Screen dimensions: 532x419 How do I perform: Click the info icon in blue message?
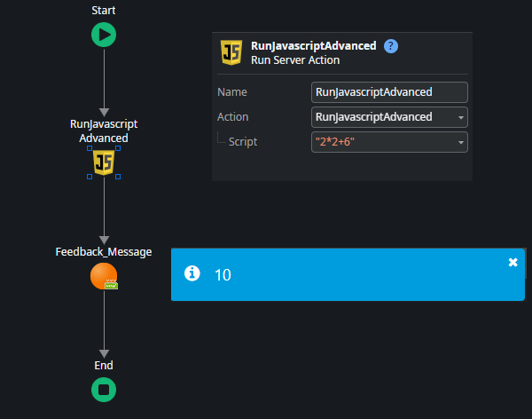click(x=191, y=274)
